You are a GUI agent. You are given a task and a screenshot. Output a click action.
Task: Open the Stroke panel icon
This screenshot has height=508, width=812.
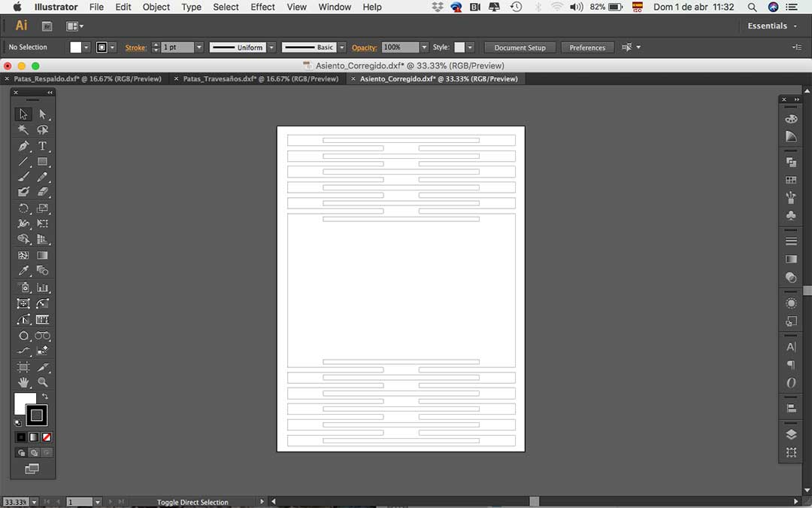click(x=791, y=241)
